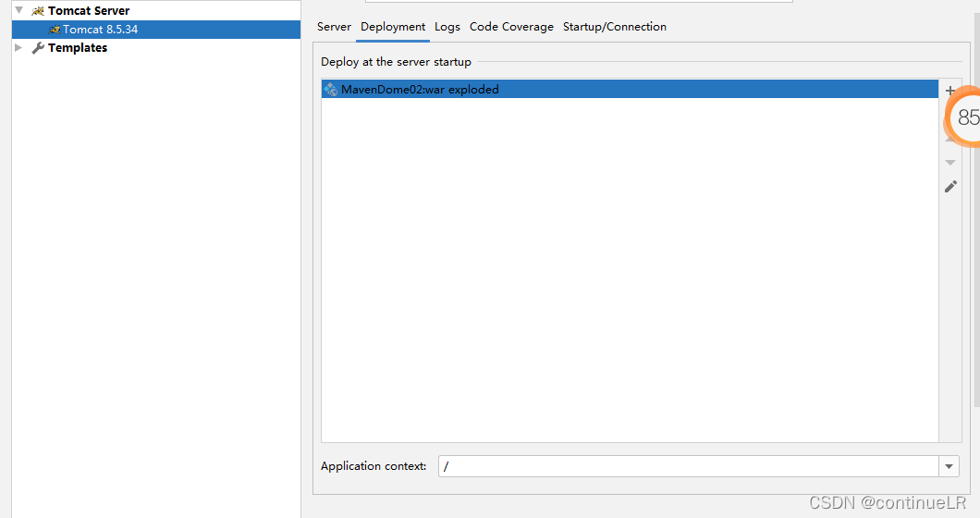Viewport: 980px width, 518px height.
Task: Expand the Templates tree node
Action: [x=18, y=47]
